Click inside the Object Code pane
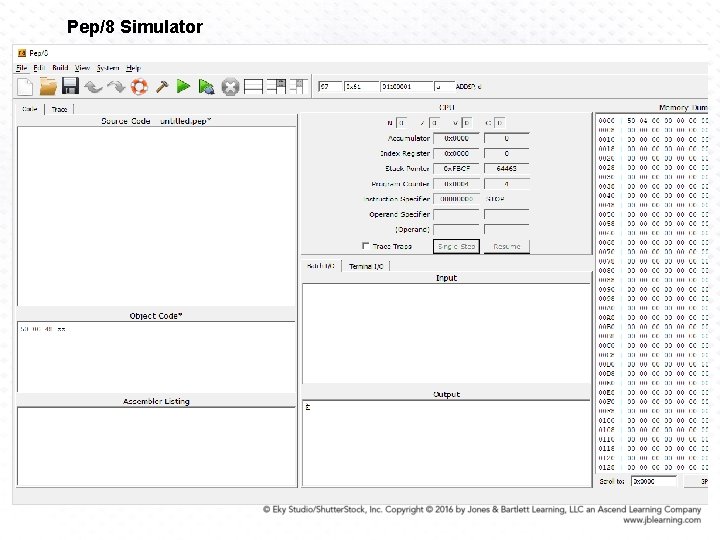This screenshot has width=720, height=540. [157, 357]
